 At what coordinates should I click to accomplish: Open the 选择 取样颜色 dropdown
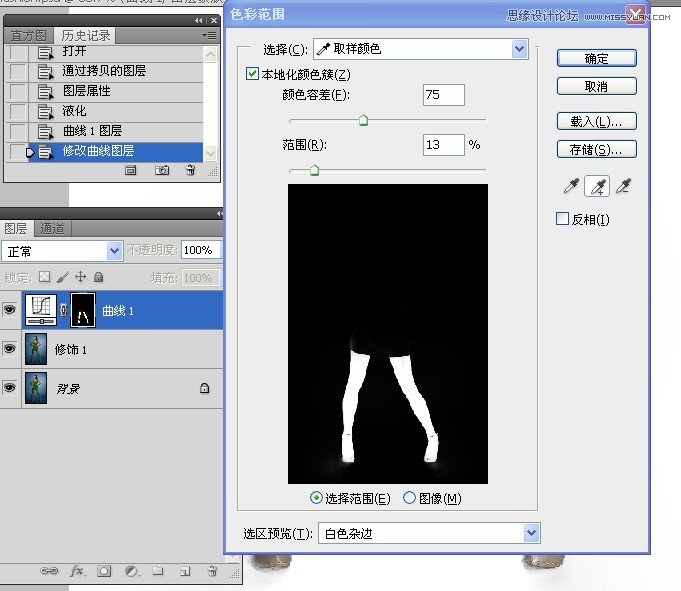tap(421, 49)
